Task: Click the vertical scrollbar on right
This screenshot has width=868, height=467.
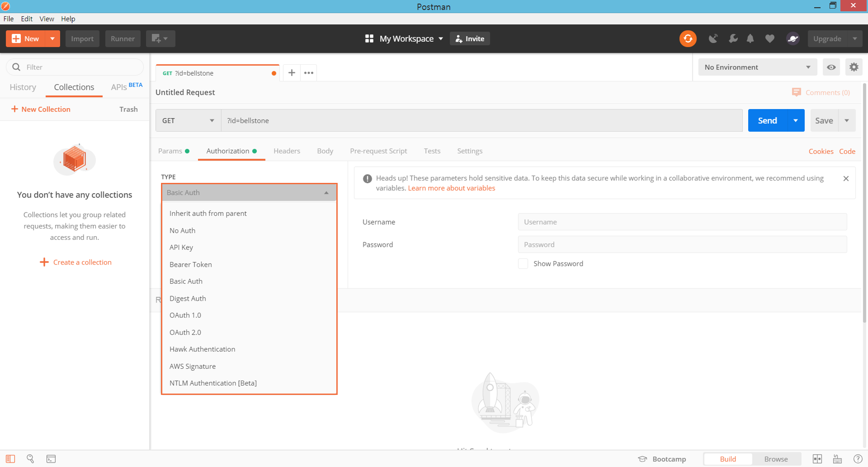Action: (x=865, y=202)
